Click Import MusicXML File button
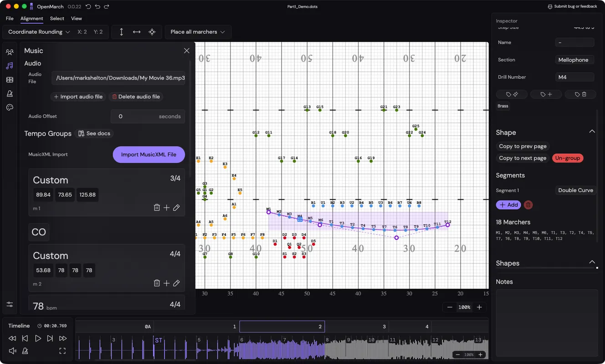The height and width of the screenshot is (364, 605). tap(149, 155)
